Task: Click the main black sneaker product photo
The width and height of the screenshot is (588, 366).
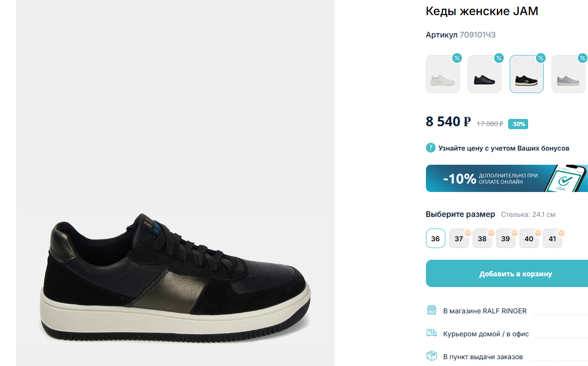Action: [x=175, y=276]
